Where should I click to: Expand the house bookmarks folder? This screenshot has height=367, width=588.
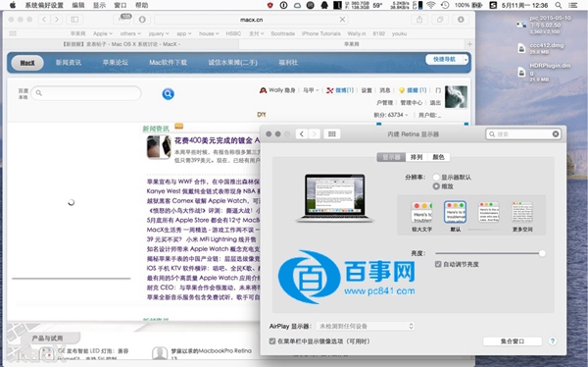pos(209,33)
